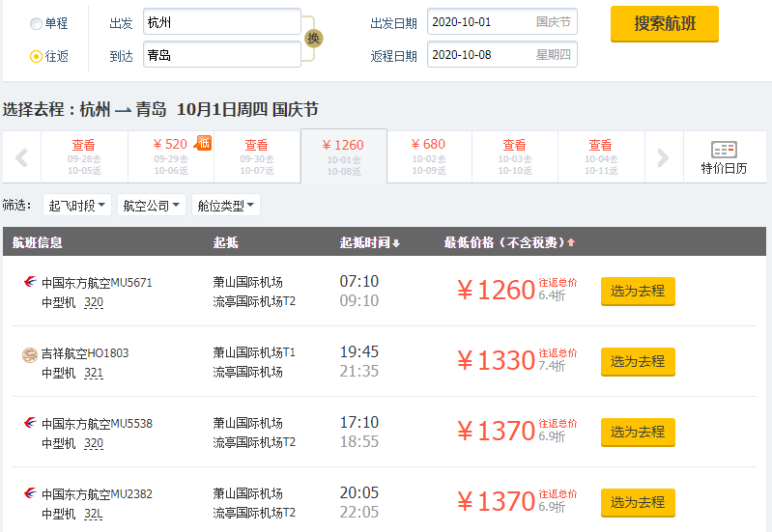Sort by 最低价格 arrow in header
The image size is (772, 532).
[x=571, y=242]
